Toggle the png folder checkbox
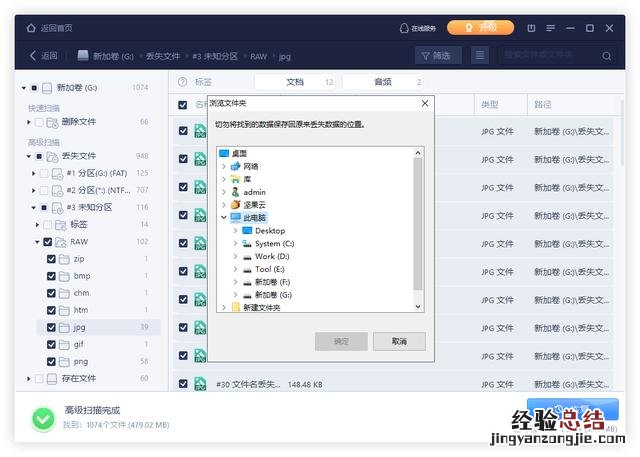 click(x=51, y=361)
